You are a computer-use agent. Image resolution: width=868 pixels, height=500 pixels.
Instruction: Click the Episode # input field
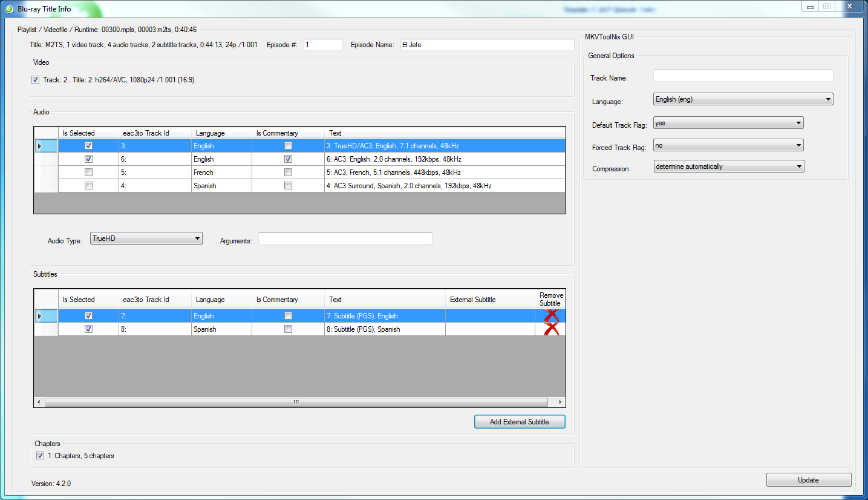pos(323,45)
